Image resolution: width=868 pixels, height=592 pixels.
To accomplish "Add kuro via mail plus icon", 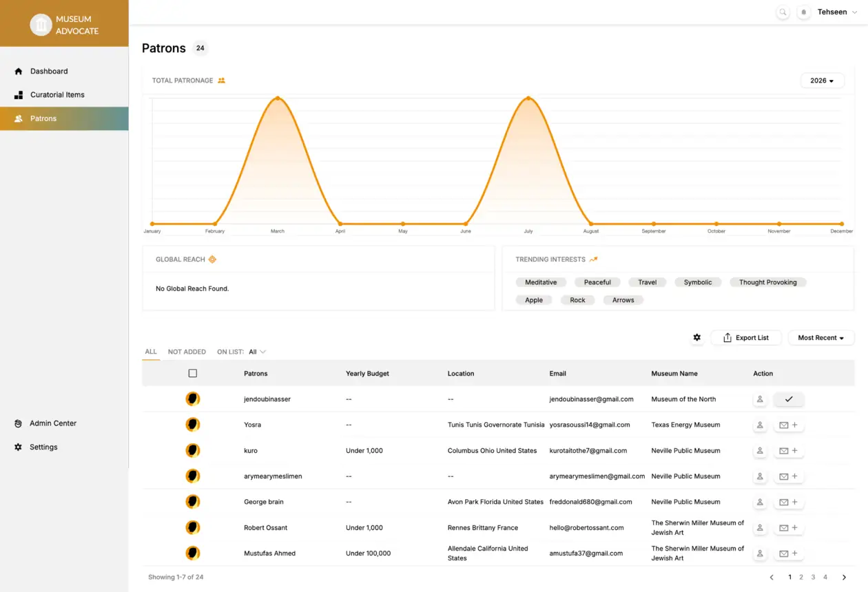I will [x=789, y=451].
